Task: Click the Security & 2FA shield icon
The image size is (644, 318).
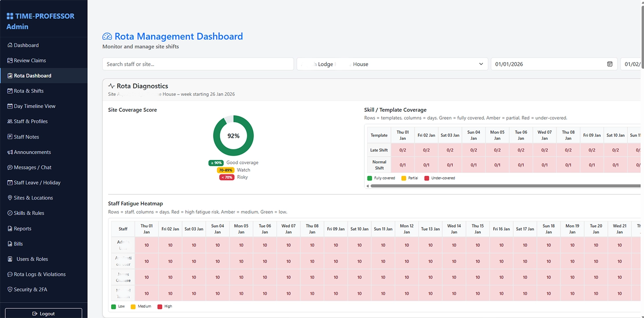Action: click(x=11, y=289)
